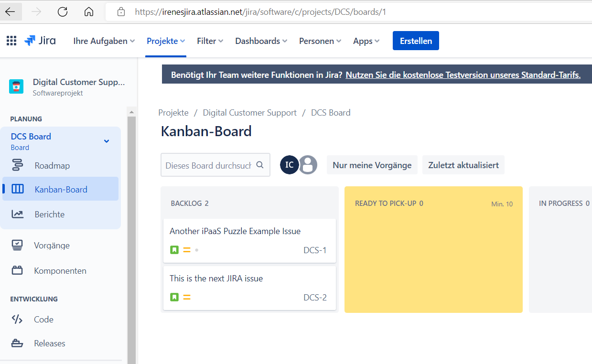This screenshot has width=592, height=364.
Task: Click the blue Erstellen button
Action: (416, 41)
